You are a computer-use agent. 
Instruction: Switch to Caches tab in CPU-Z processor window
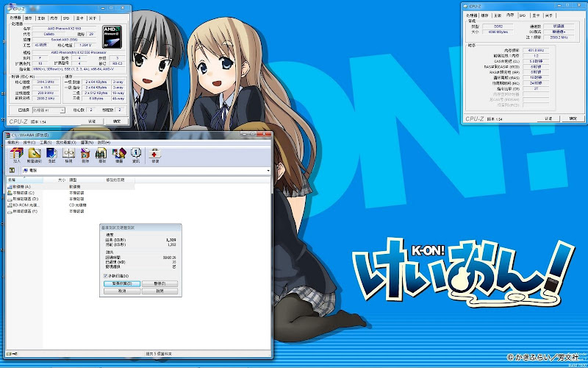click(x=29, y=18)
